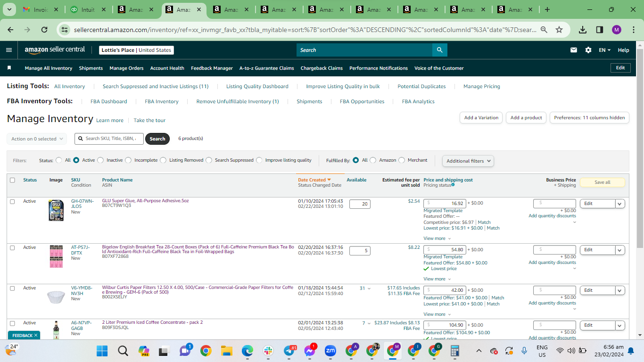Click the Save all button
This screenshot has height=362, width=644.
[602, 182]
